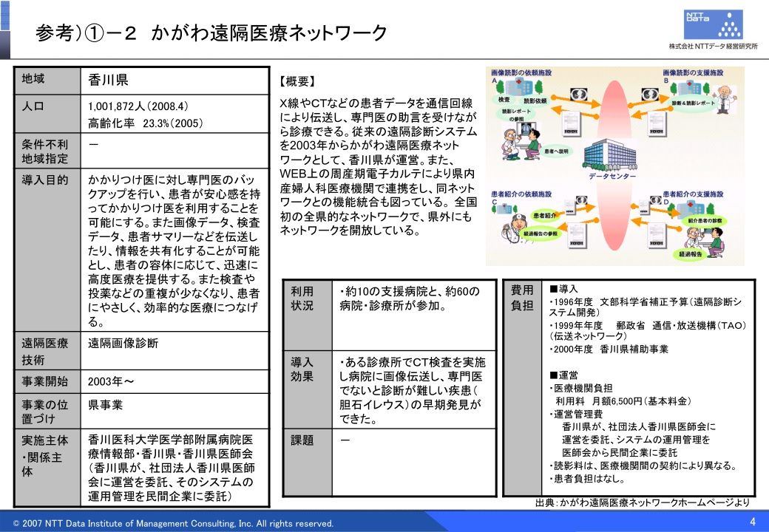Click the 出典 source note
This screenshot has height=532, width=769.
[643, 502]
